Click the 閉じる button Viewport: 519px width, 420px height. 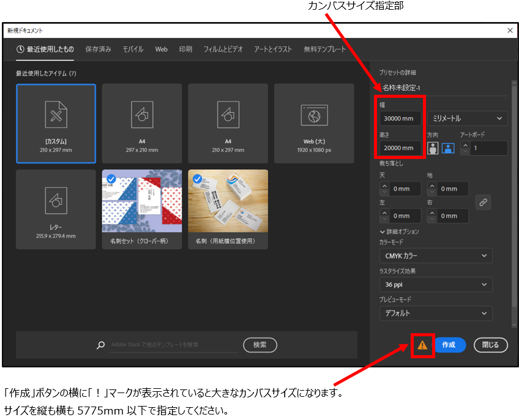pyautogui.click(x=490, y=345)
